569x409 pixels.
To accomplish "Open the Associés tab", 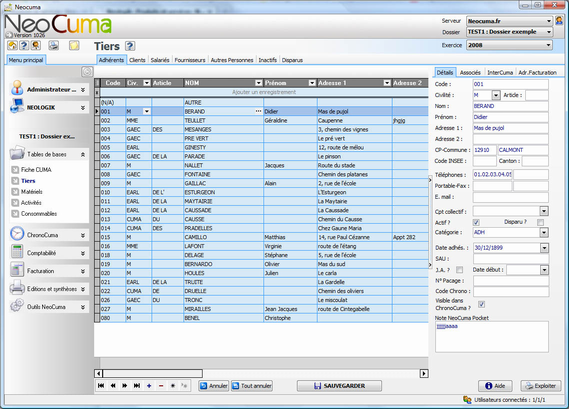I will [x=470, y=73].
